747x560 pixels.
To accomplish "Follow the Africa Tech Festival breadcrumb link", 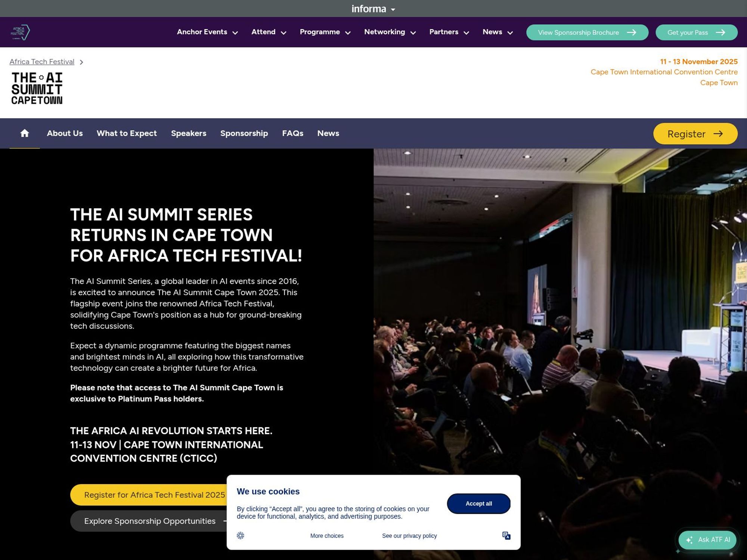I will tap(41, 62).
